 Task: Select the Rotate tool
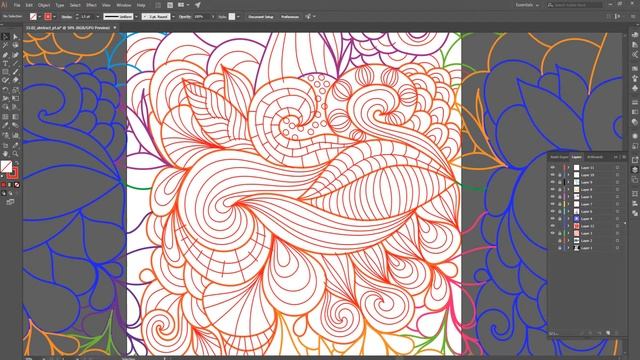coord(5,89)
